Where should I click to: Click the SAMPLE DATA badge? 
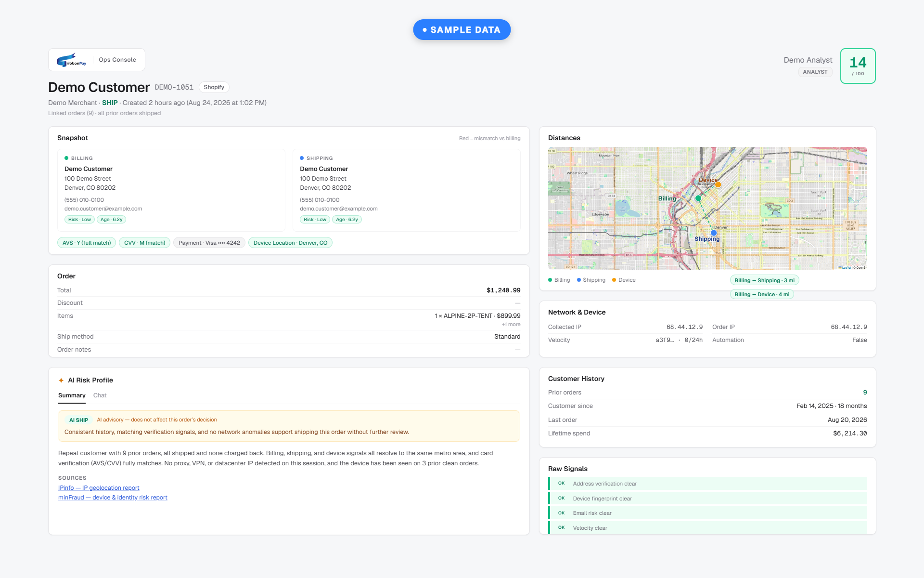pos(462,30)
